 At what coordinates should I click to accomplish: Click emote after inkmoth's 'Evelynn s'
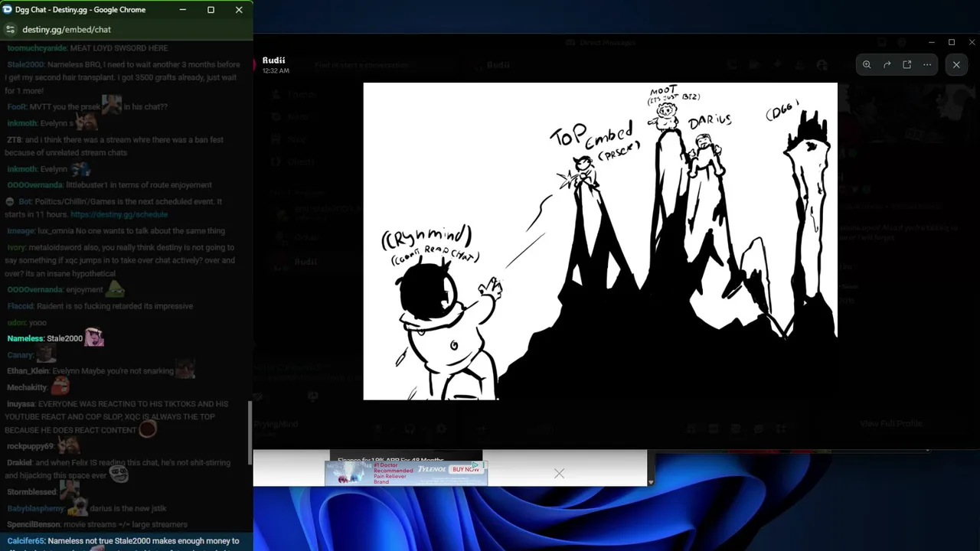(87, 122)
